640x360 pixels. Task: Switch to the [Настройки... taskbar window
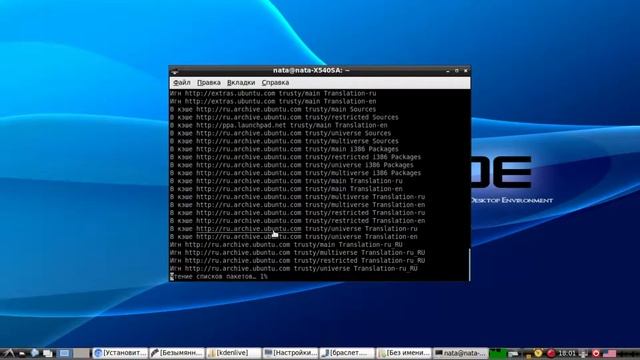pos(290,353)
